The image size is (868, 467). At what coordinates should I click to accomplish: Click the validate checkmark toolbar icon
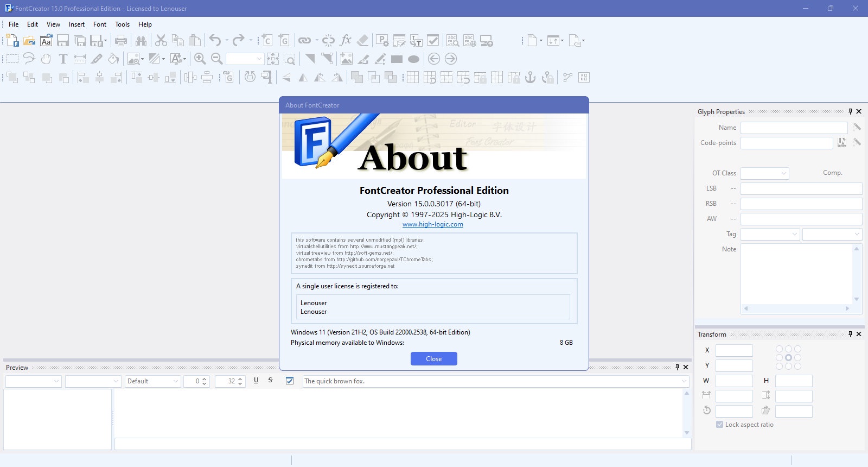tap(433, 40)
